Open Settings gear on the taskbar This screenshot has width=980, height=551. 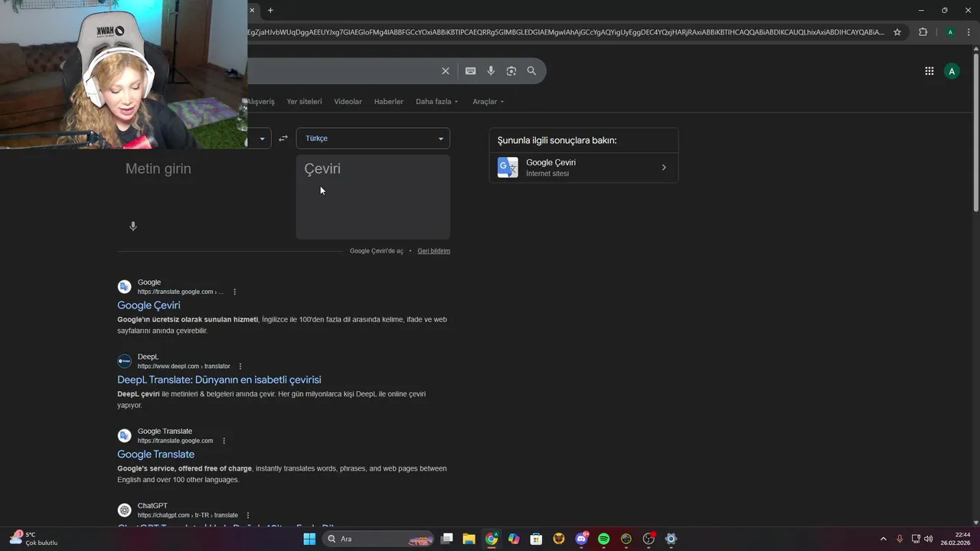(671, 539)
